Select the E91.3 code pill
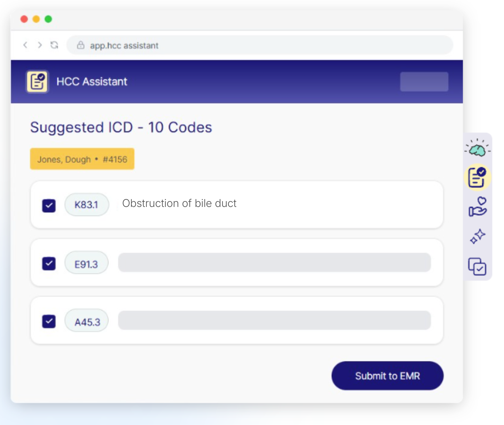The width and height of the screenshot is (504, 425). pos(86,263)
